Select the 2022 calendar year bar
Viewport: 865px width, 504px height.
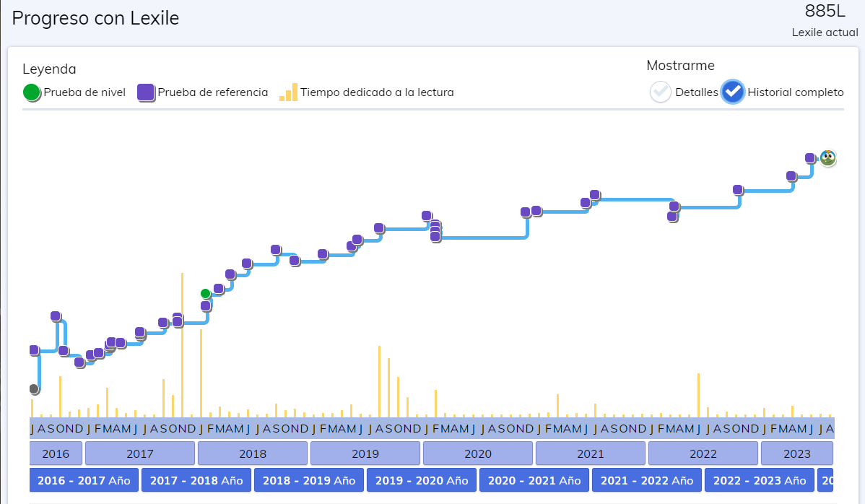tap(703, 453)
